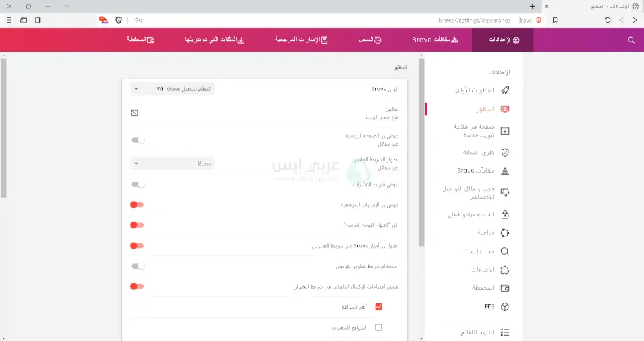644x341 pixels.
Task: Open the browser hamburger menu
Action: [x=9, y=20]
